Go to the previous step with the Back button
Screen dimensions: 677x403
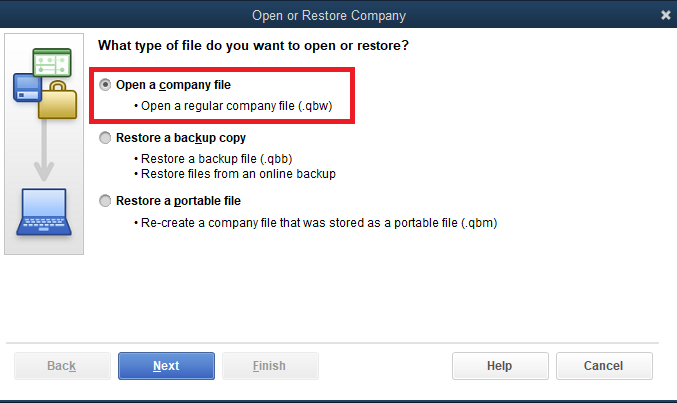62,366
